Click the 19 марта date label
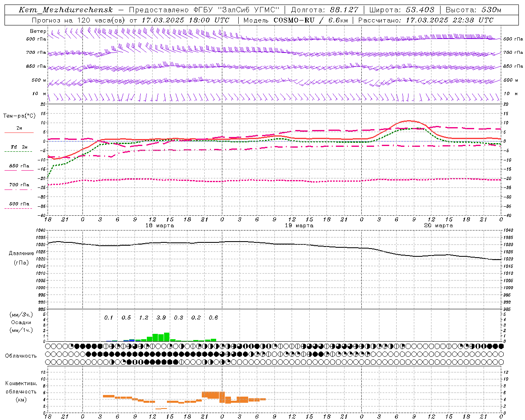 click(299, 226)
